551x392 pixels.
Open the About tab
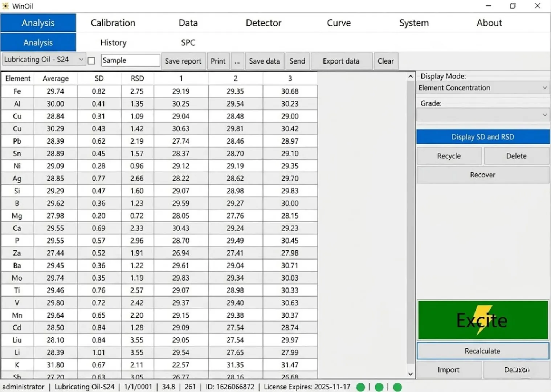(489, 23)
